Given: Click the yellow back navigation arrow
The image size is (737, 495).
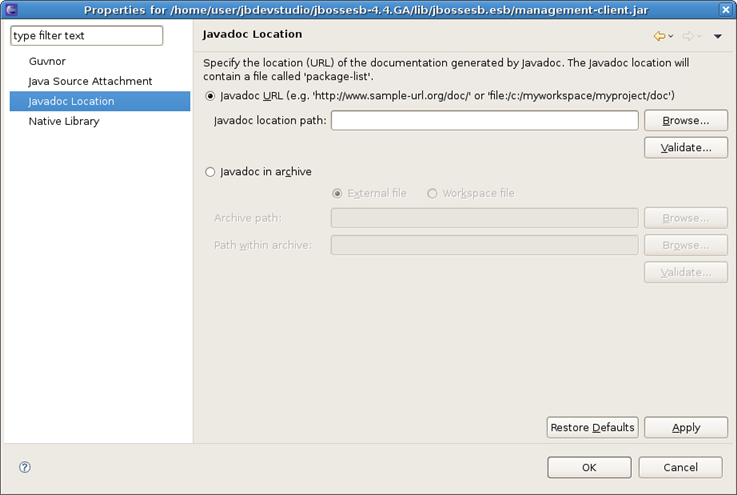Looking at the screenshot, I should tap(659, 36).
